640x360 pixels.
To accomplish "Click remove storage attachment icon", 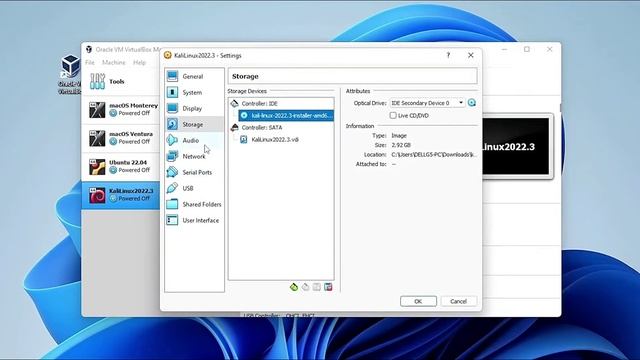I will pos(328,287).
